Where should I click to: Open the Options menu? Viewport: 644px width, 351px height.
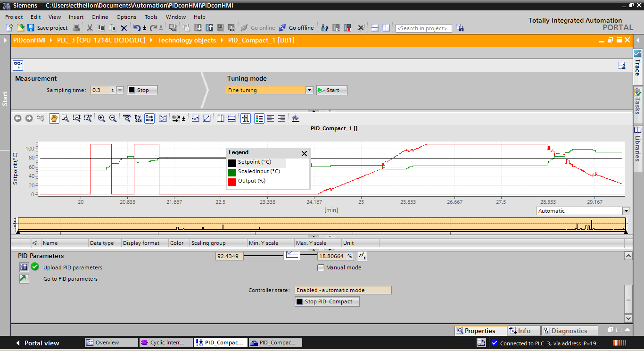pos(126,17)
